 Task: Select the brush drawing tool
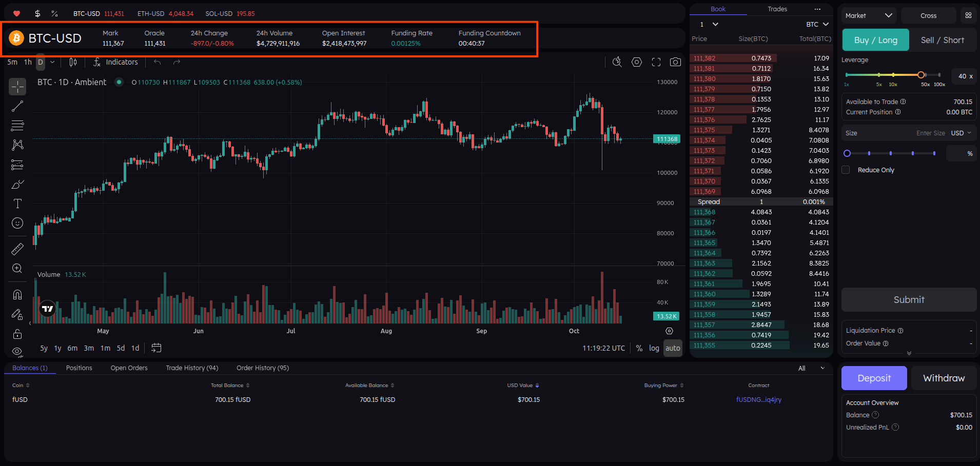coord(17,184)
